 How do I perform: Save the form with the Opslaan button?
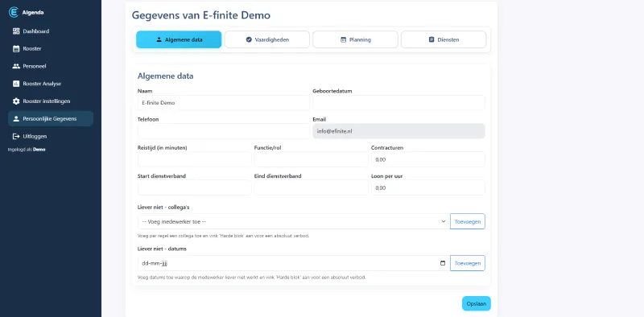pyautogui.click(x=476, y=304)
